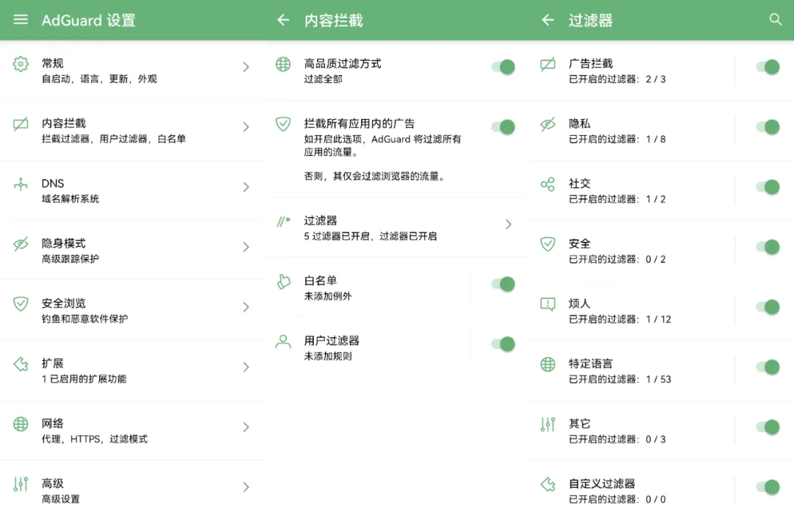This screenshot has height=532, width=794.
Task: Toggle the 烦人 filter switch
Action: 768,306
